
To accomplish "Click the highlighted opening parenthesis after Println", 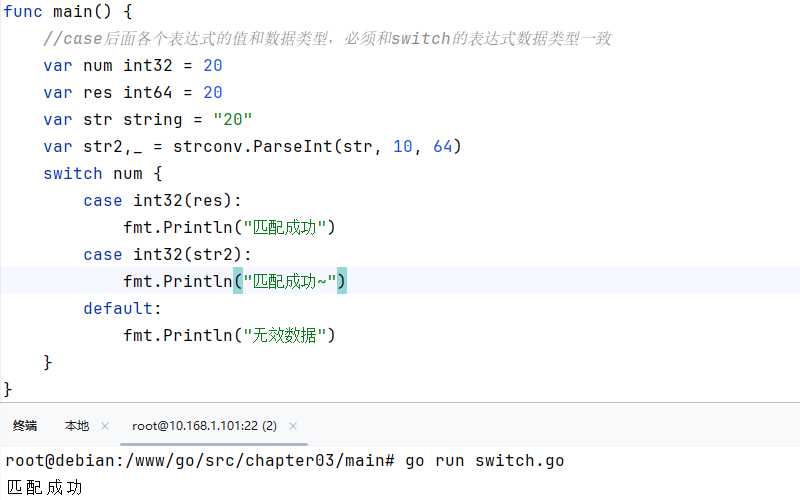I will click(x=238, y=281).
